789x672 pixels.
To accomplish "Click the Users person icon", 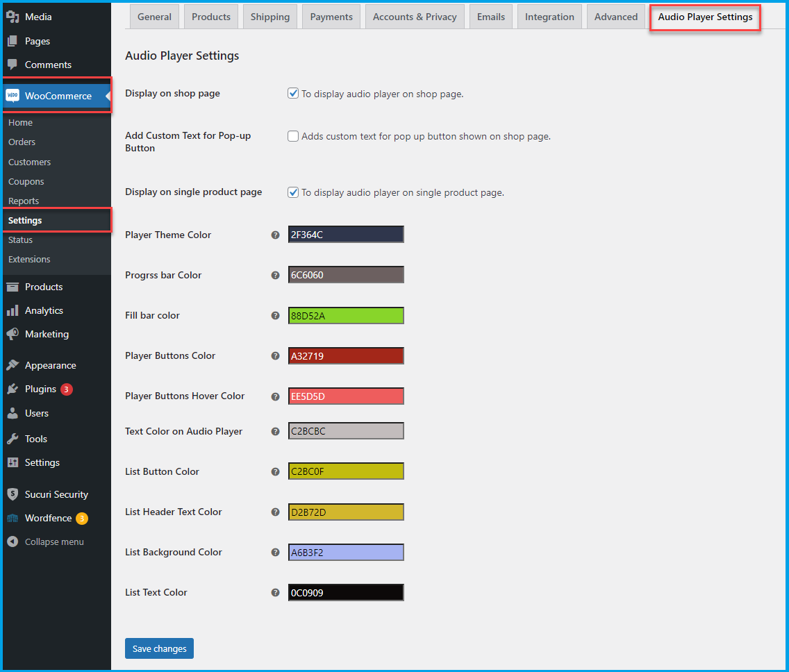I will click(x=13, y=413).
